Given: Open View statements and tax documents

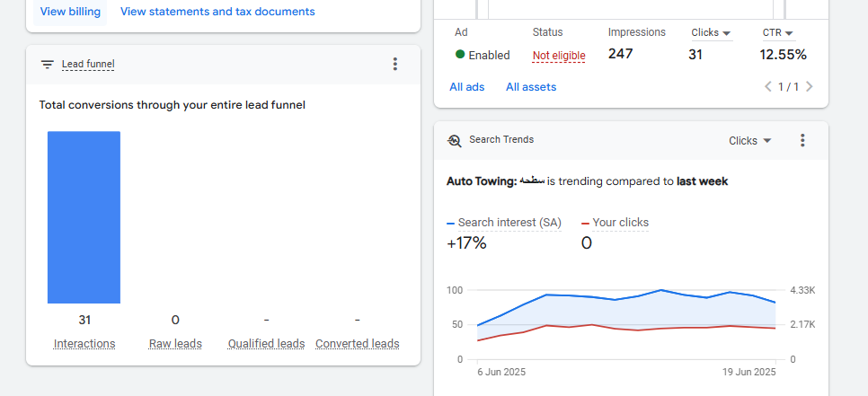Looking at the screenshot, I should click(217, 12).
